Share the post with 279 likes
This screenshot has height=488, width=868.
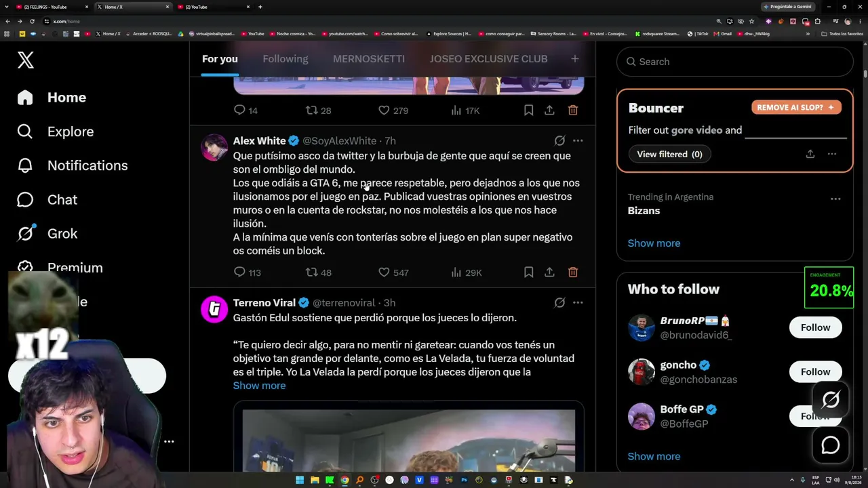549,110
